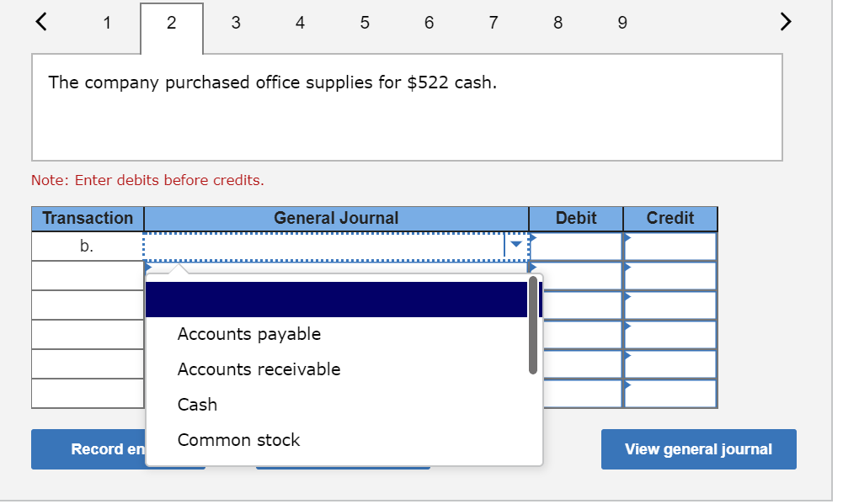Click the fourth row Credit field
This screenshot has width=843, height=504.
670,335
